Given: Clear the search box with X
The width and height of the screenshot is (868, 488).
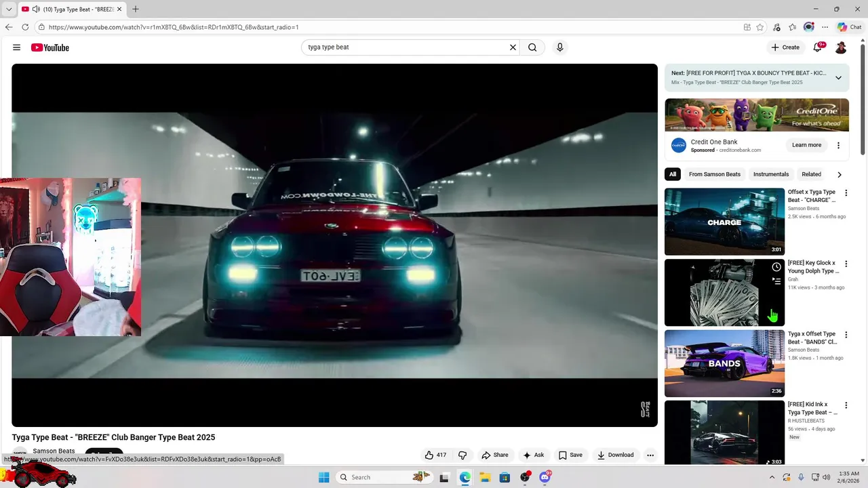Looking at the screenshot, I should click(513, 47).
